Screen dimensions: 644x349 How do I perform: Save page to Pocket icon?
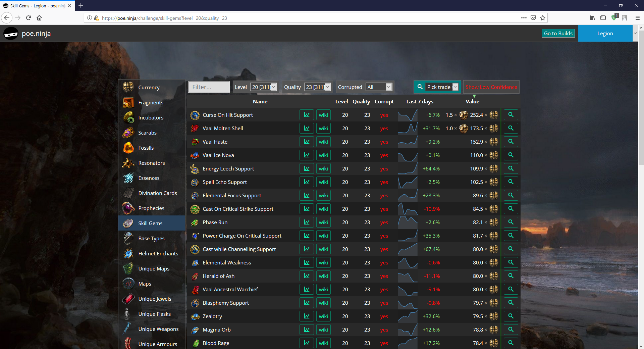tap(533, 18)
